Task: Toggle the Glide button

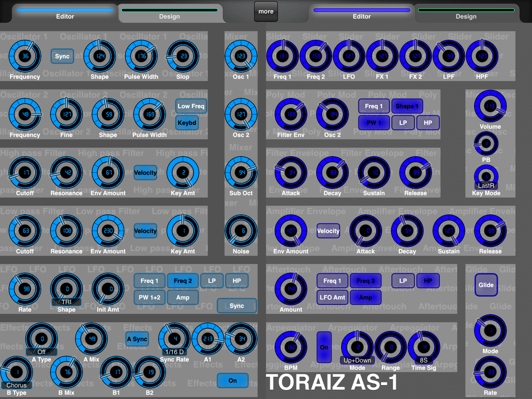Action: [x=486, y=285]
